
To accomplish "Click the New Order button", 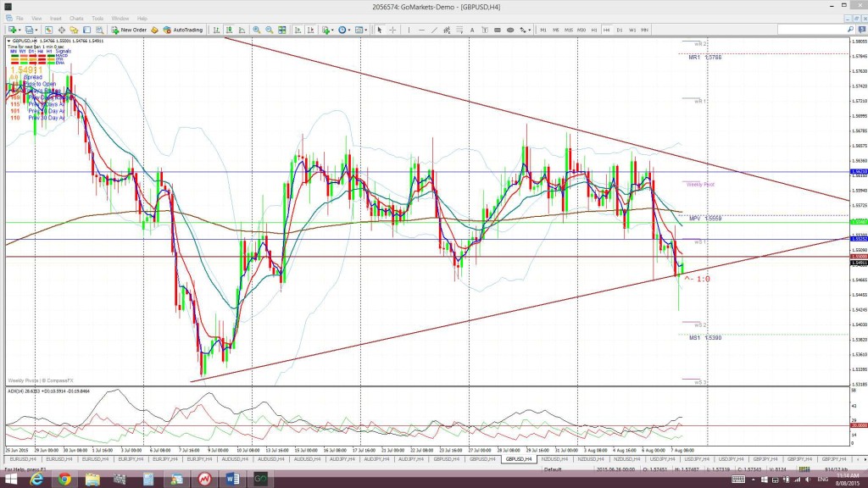I will 130,30.
